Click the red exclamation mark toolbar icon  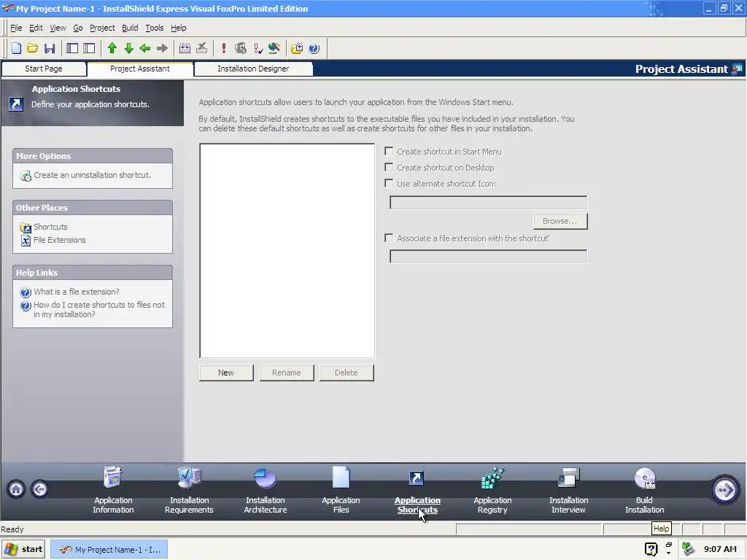223,48
